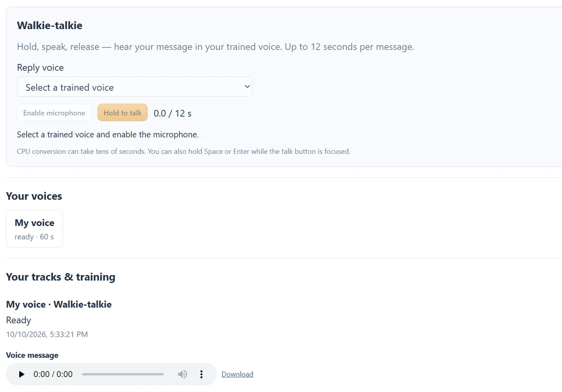Click the Your voices heading
The height and width of the screenshot is (392, 562).
point(34,196)
